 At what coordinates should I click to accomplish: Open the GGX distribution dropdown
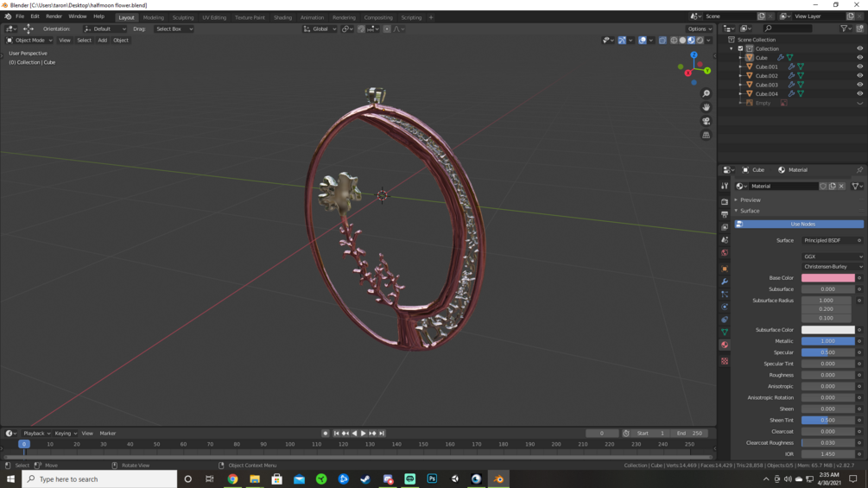click(833, 257)
